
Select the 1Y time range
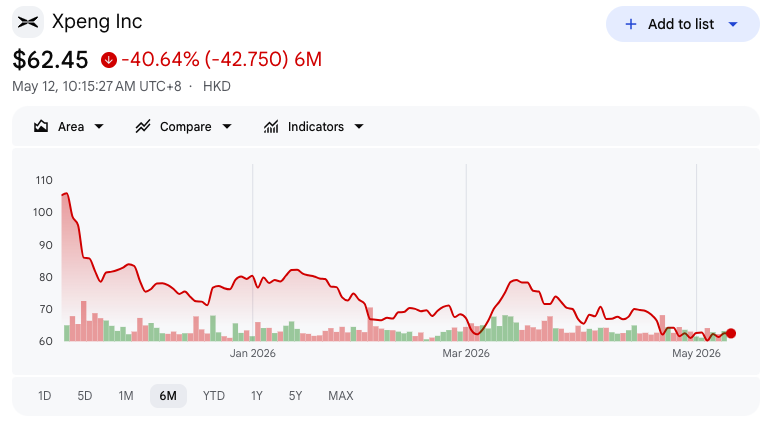coord(257,396)
